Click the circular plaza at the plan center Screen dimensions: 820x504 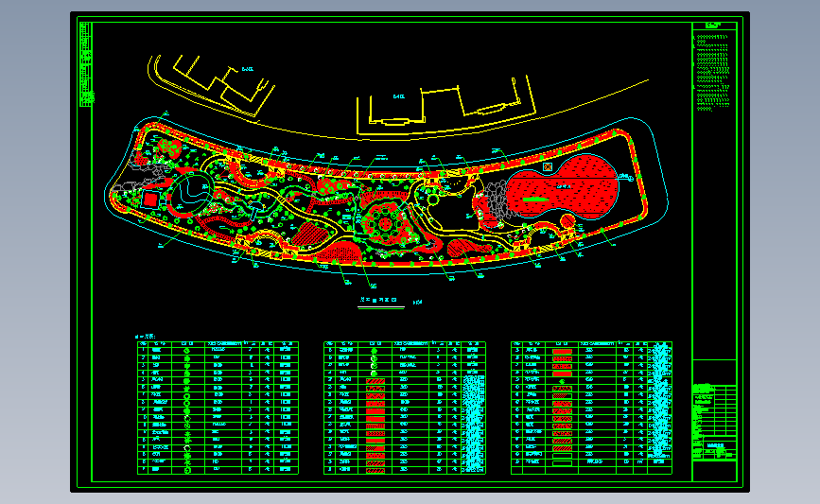click(x=385, y=224)
